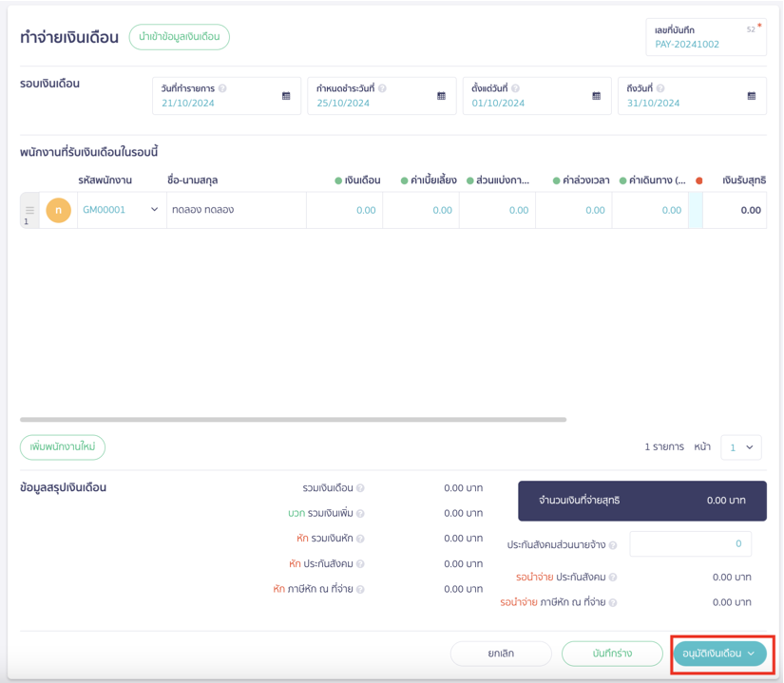
Task: Click the บันทึกร่าง button
Action: pyautogui.click(x=613, y=654)
